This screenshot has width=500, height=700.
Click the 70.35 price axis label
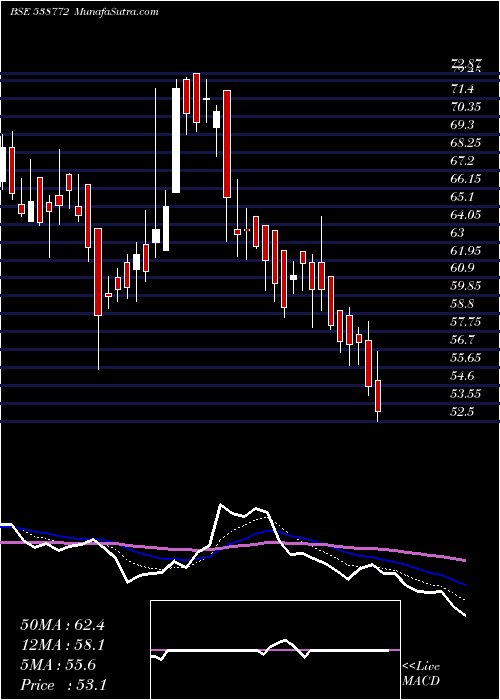[x=466, y=108]
